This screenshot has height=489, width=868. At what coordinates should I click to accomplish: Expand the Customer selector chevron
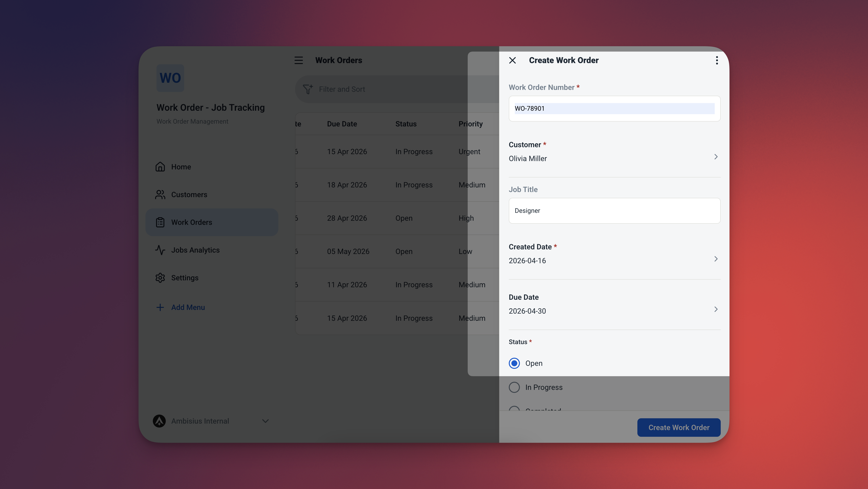[x=716, y=156]
